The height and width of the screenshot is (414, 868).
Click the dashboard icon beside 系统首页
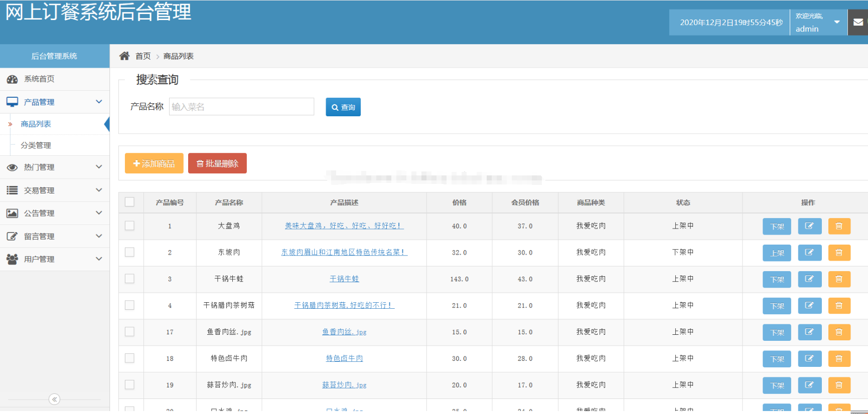click(x=12, y=79)
